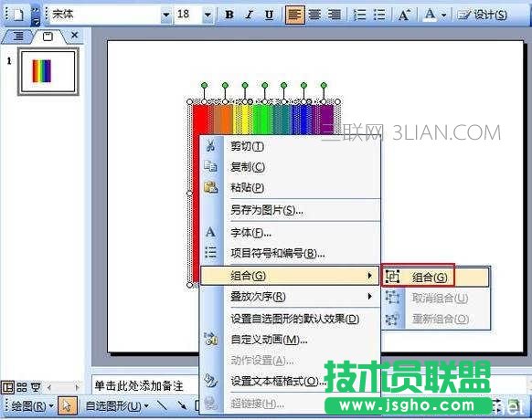
Task: Apply the Font Color A button
Action: pos(430,15)
